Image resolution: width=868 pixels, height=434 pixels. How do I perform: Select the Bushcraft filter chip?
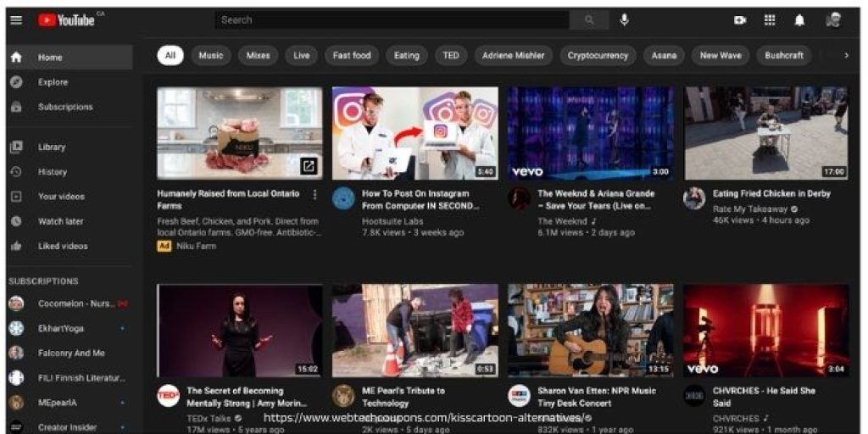[784, 55]
